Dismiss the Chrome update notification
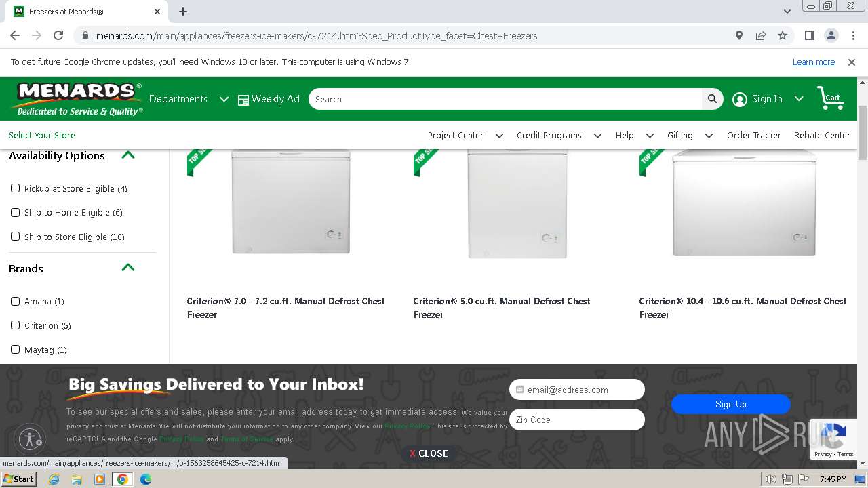The image size is (868, 488). (x=852, y=62)
